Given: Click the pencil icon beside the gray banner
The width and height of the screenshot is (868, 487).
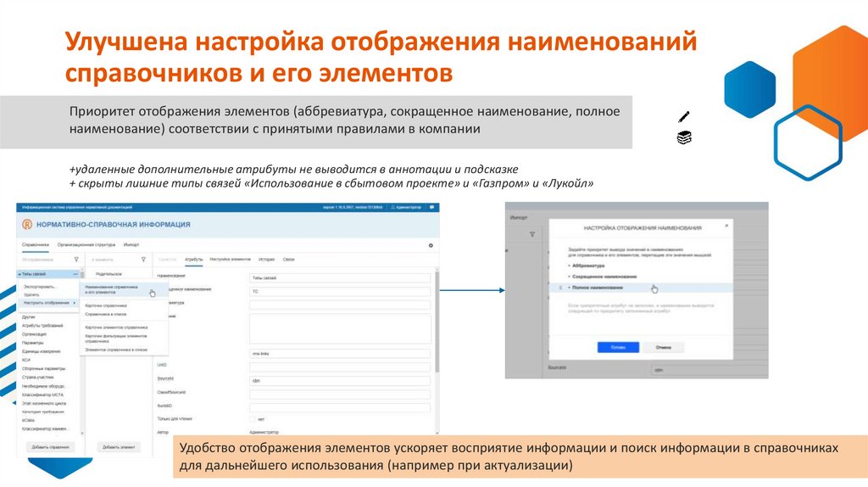Looking at the screenshot, I should pyautogui.click(x=684, y=117).
